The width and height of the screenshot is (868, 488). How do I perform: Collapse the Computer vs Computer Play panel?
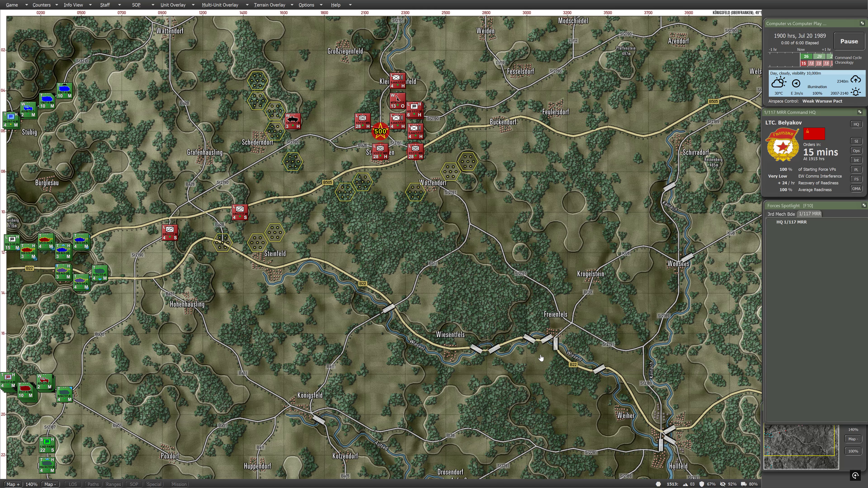tap(862, 23)
